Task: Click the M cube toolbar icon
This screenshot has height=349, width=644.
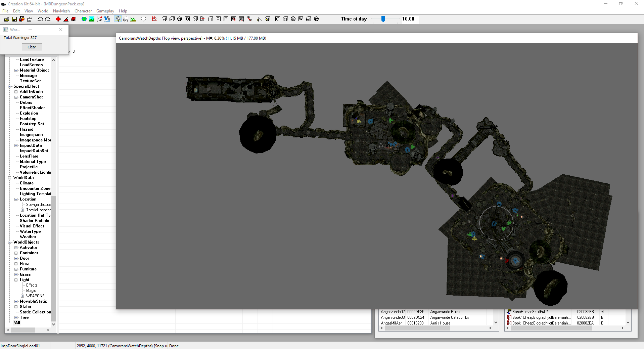Action: (172, 19)
